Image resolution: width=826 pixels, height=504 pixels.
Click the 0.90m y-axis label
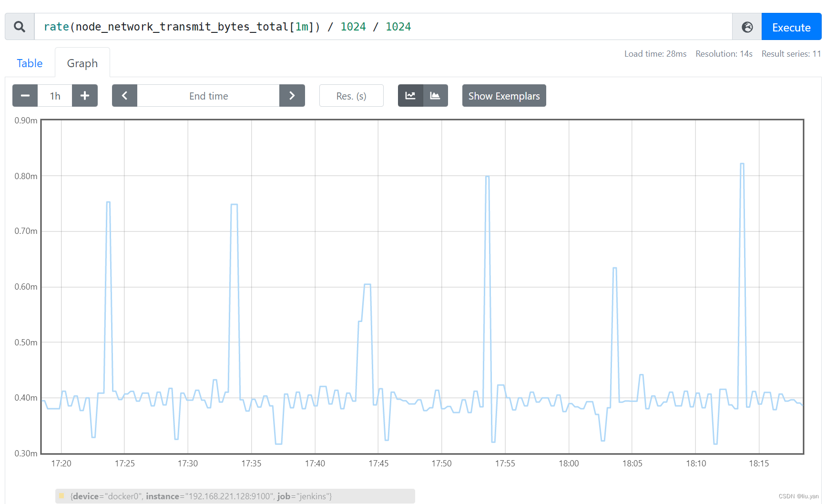pos(26,121)
